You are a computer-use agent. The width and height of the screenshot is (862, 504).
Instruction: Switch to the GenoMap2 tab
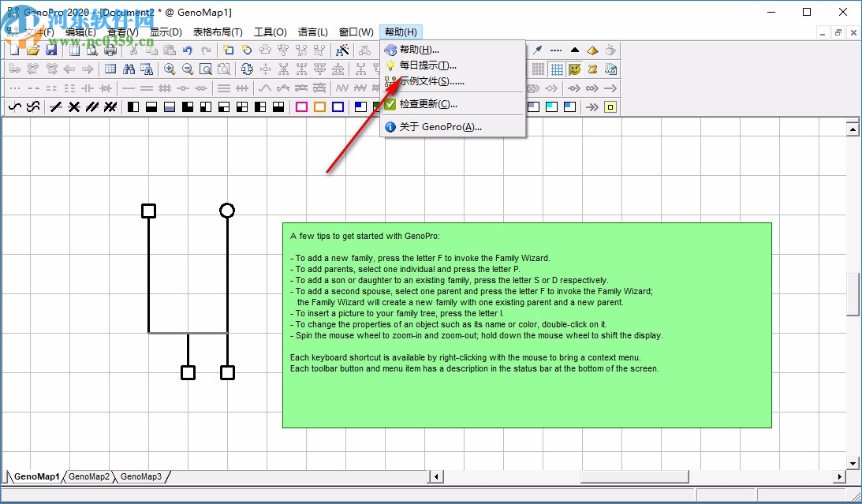coord(89,476)
